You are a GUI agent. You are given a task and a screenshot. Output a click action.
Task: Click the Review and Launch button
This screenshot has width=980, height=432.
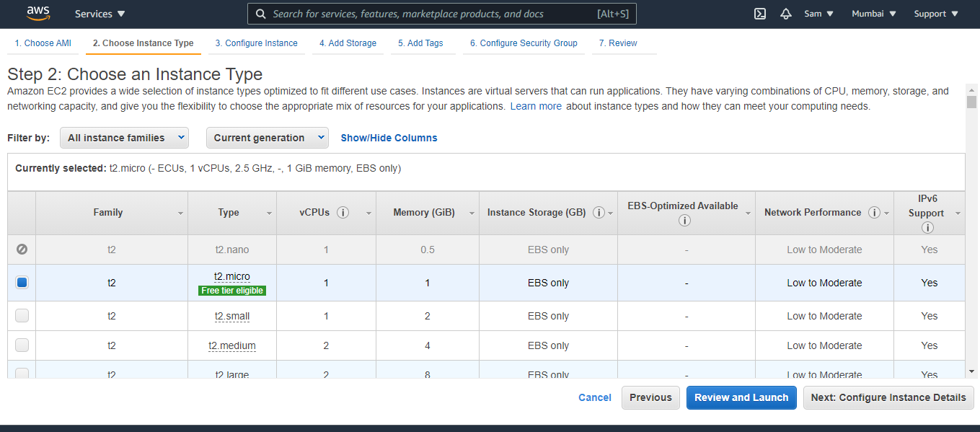click(x=741, y=397)
